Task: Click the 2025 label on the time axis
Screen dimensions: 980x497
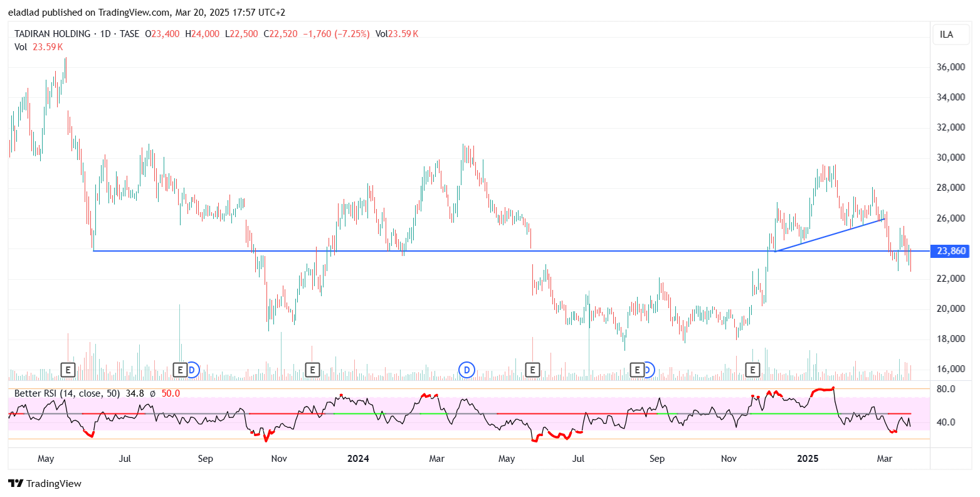Action: click(x=808, y=459)
